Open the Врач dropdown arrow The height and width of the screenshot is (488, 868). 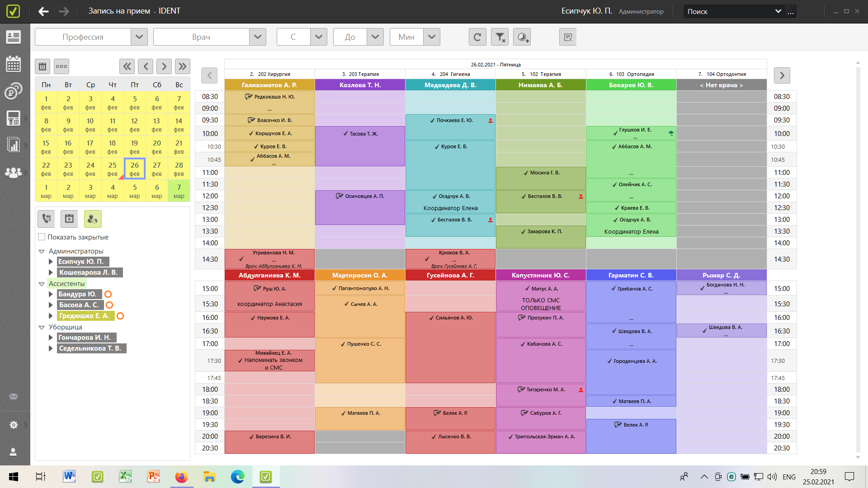click(x=257, y=37)
